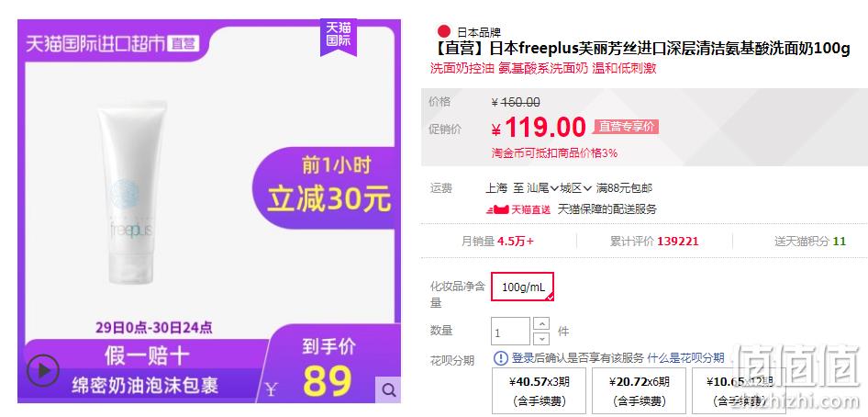Click the magnifier zoom icon on product image
Image resolution: width=868 pixels, height=417 pixels.
[389, 390]
